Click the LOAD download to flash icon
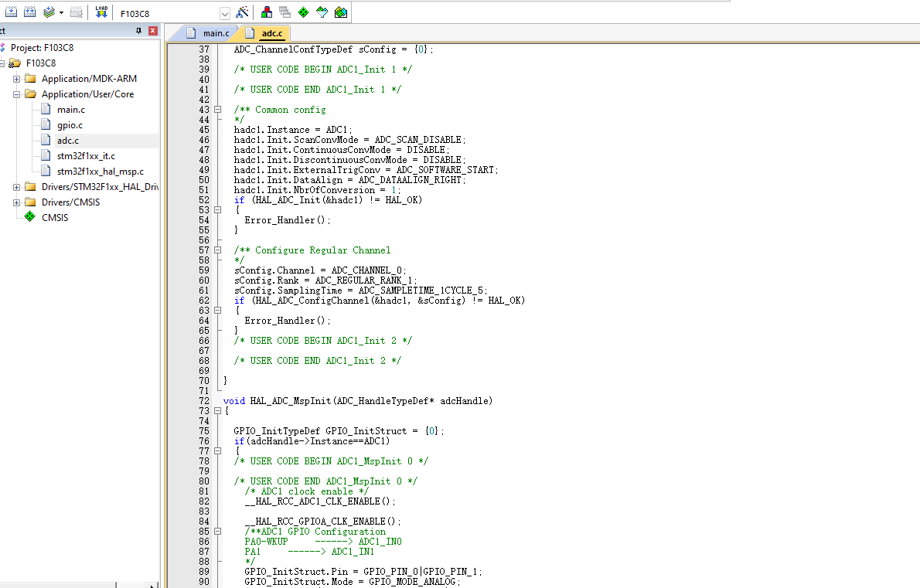The image size is (920, 588). tap(101, 12)
